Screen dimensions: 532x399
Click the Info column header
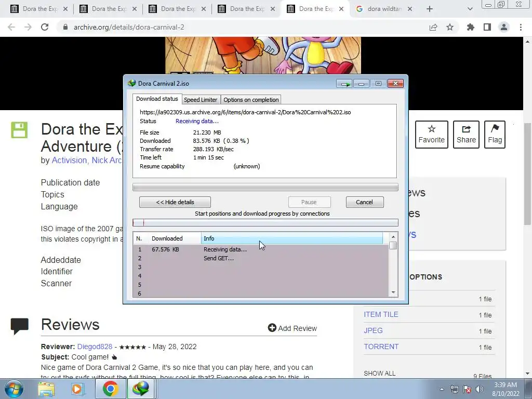point(292,238)
